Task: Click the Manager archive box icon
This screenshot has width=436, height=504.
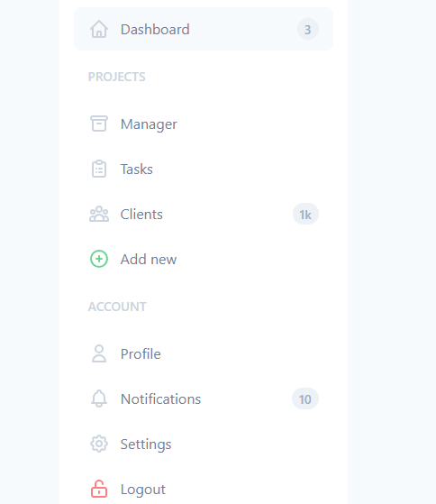Action: coord(99,124)
